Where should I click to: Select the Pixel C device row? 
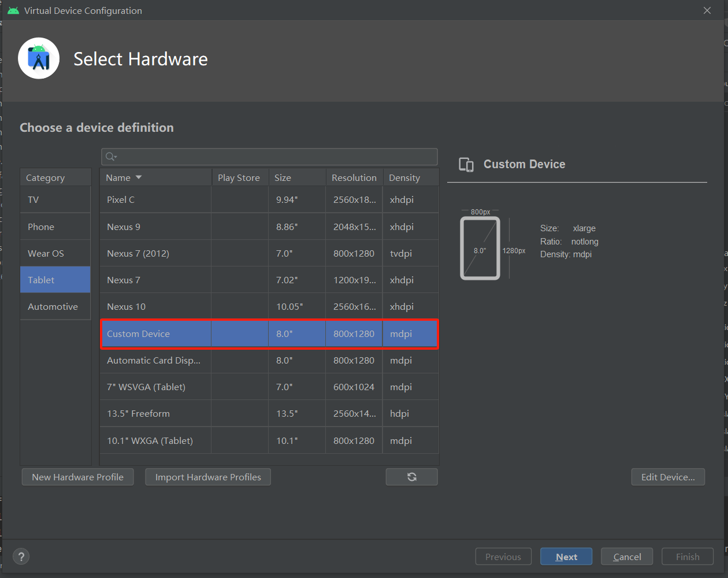[269, 199]
